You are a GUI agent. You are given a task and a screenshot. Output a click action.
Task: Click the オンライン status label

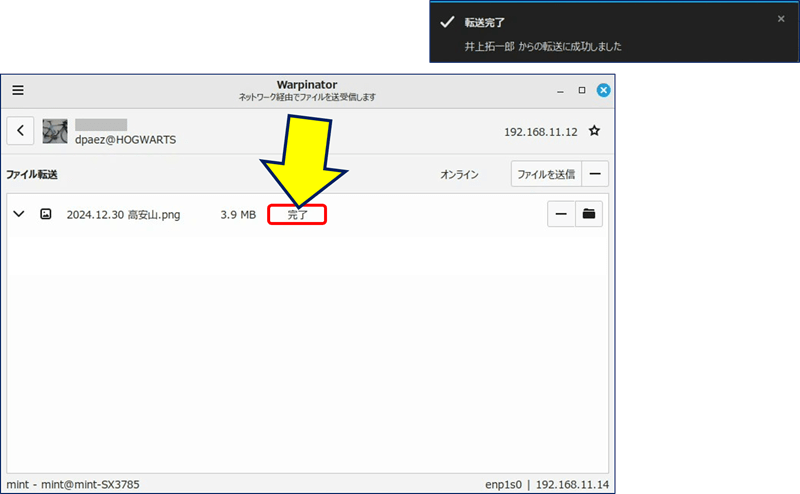(x=459, y=175)
